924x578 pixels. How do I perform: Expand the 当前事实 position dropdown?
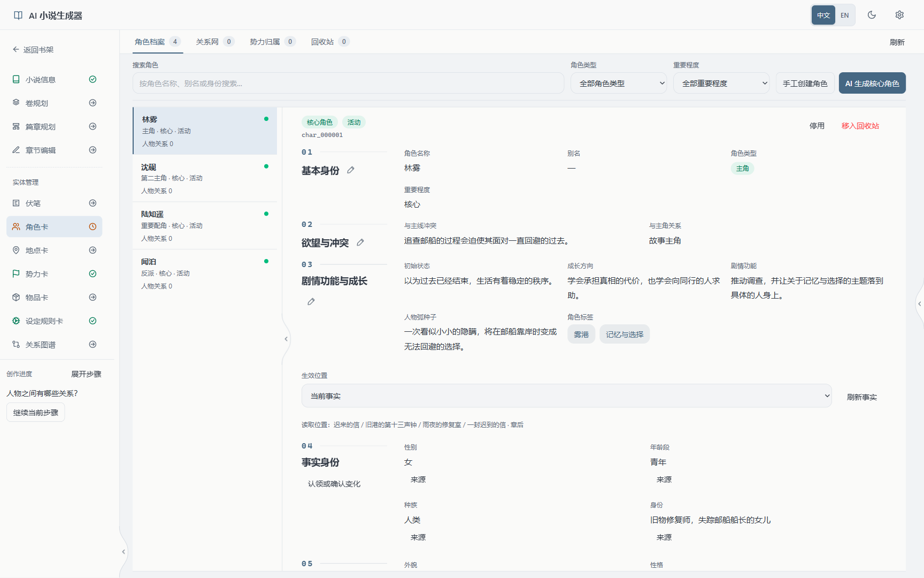coord(567,396)
